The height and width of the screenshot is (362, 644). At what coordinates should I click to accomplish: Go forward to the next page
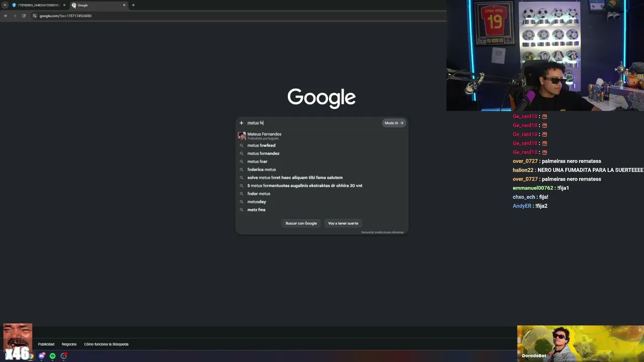point(15,16)
